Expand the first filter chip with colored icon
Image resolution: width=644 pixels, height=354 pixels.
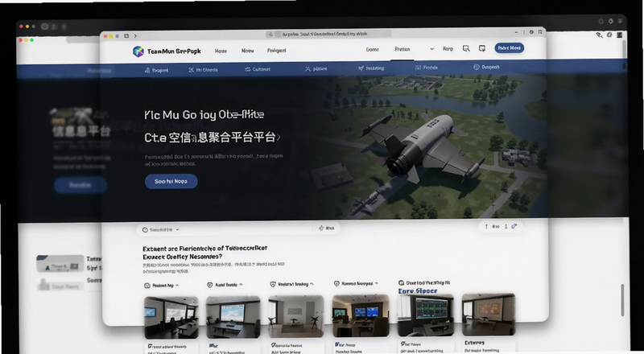click(x=162, y=286)
